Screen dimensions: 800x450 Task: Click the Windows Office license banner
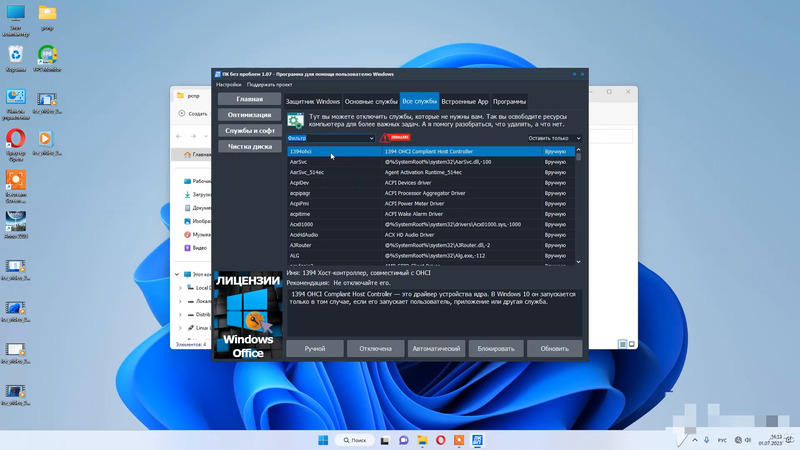(x=247, y=315)
